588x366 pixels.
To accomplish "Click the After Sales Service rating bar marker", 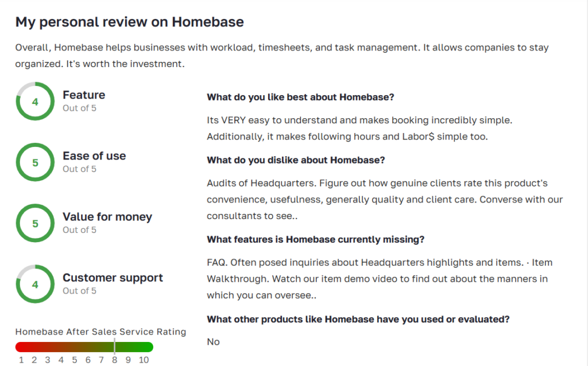I will (x=115, y=346).
